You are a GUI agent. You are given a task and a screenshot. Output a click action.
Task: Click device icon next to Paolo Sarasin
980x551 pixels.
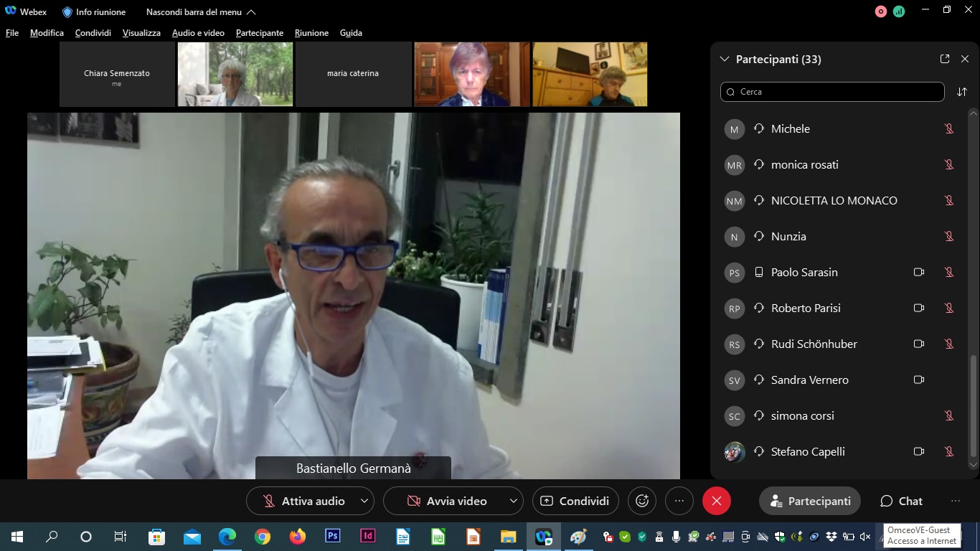(x=759, y=273)
